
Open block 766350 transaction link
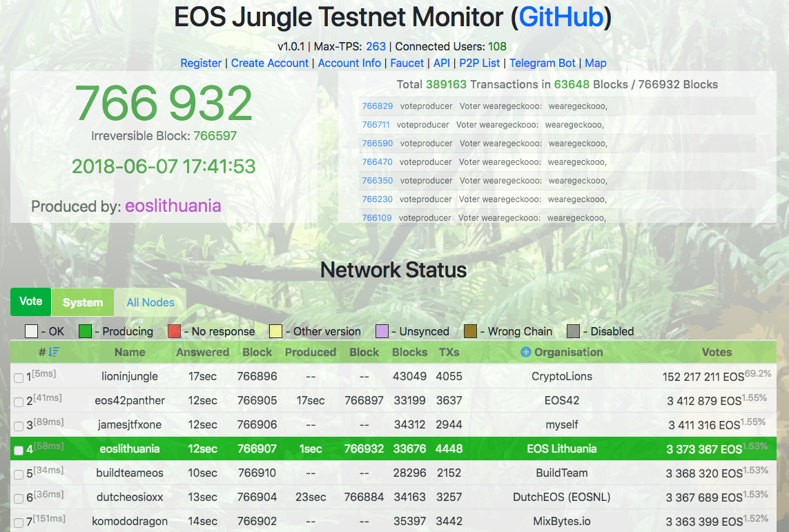click(378, 181)
